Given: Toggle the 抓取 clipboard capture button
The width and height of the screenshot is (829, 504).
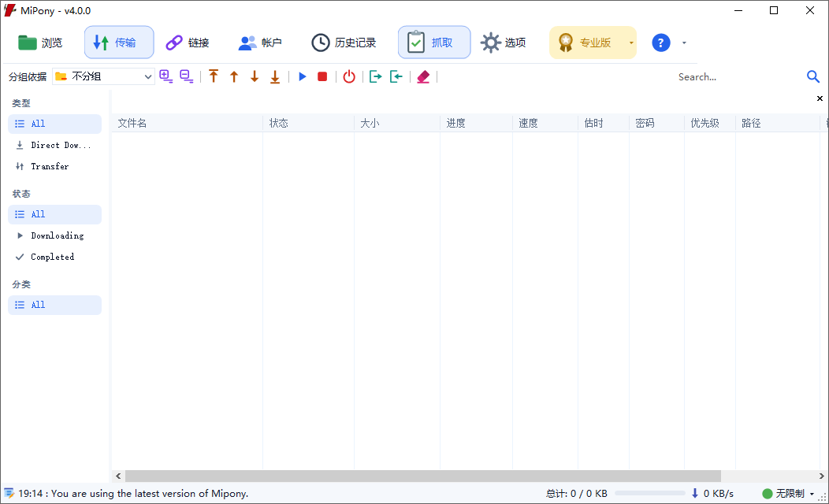Looking at the screenshot, I should click(434, 43).
